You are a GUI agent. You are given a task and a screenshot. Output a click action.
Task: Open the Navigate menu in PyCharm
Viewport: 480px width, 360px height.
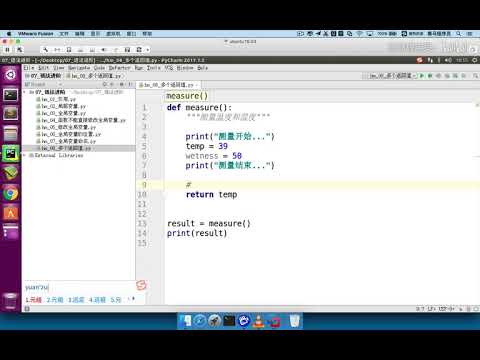(79, 68)
